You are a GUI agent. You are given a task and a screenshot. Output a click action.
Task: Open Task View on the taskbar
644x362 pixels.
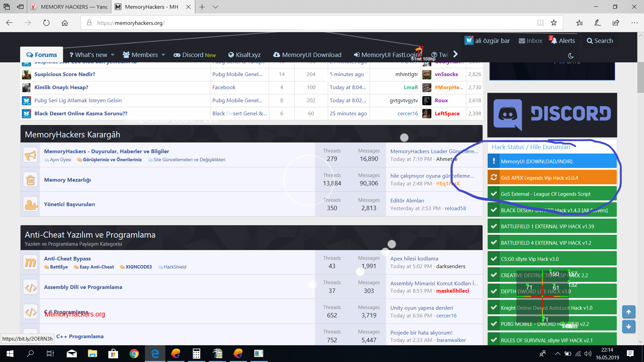pos(50,354)
